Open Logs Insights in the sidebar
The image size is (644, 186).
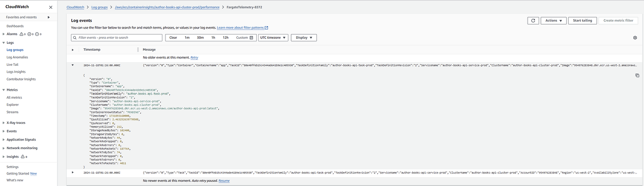pos(16,72)
